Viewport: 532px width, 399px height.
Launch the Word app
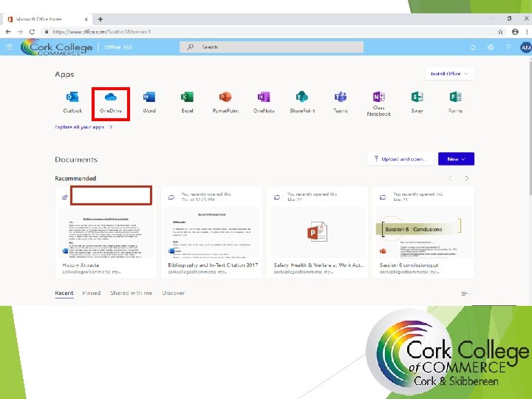(149, 102)
